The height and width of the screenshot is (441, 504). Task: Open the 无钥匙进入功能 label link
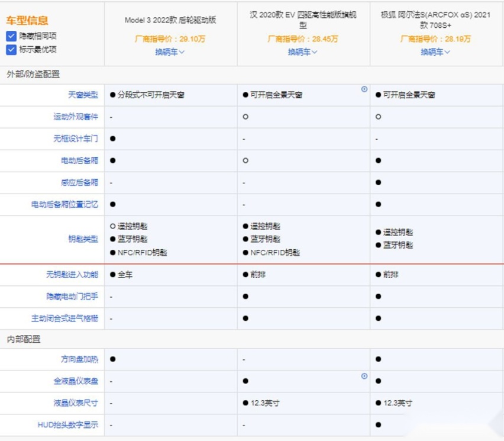[72, 275]
